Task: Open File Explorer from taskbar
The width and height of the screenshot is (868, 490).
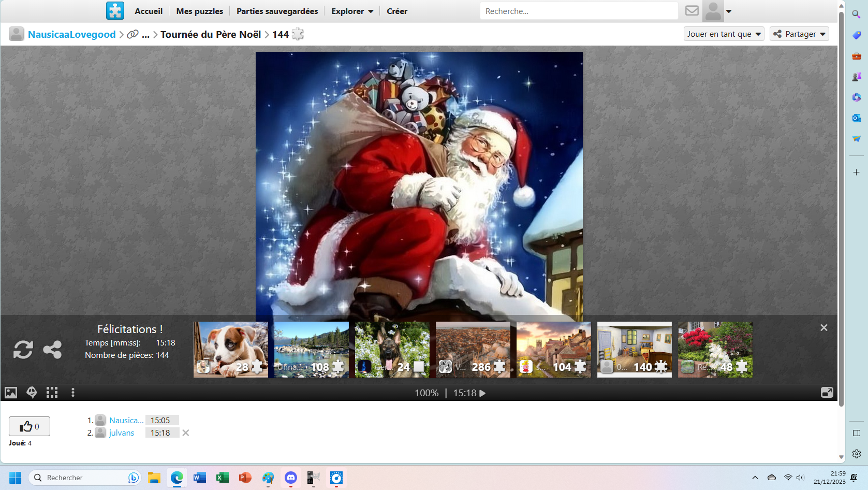Action: 154,478
